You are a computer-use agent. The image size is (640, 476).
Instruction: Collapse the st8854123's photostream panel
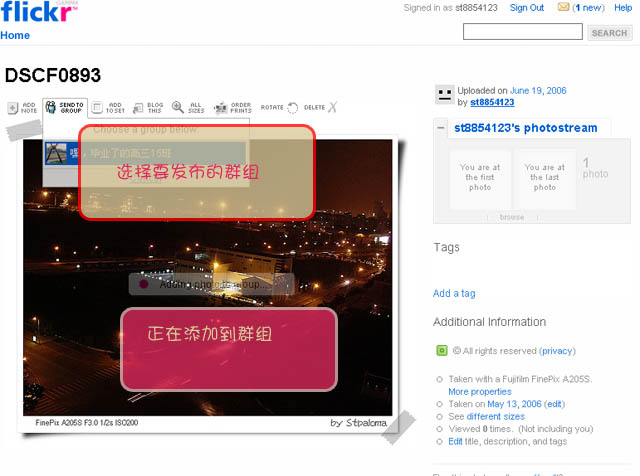[440, 128]
